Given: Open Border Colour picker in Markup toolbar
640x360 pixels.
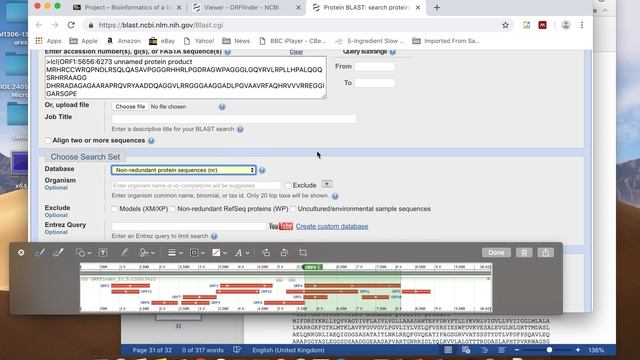Looking at the screenshot, I should click(198, 253).
